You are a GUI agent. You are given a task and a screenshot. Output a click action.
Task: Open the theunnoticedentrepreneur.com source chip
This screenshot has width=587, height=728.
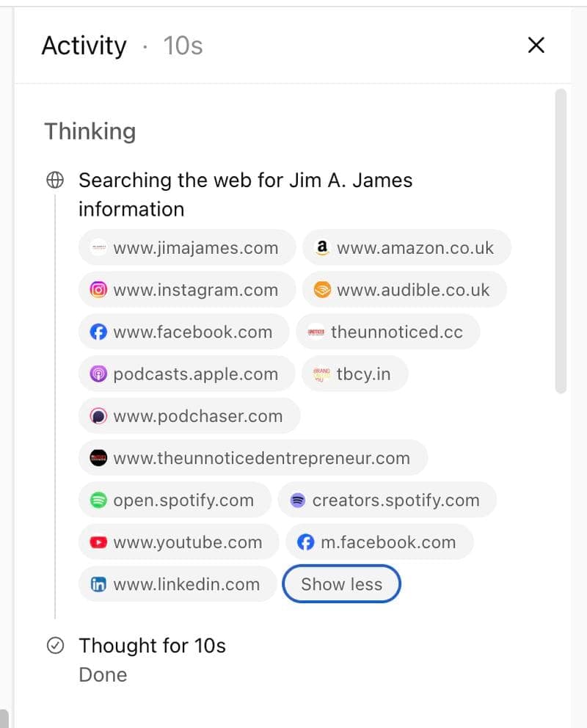[x=253, y=458]
